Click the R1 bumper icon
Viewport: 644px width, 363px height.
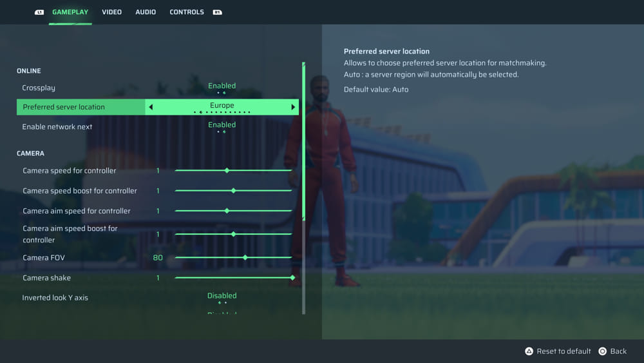(x=217, y=12)
